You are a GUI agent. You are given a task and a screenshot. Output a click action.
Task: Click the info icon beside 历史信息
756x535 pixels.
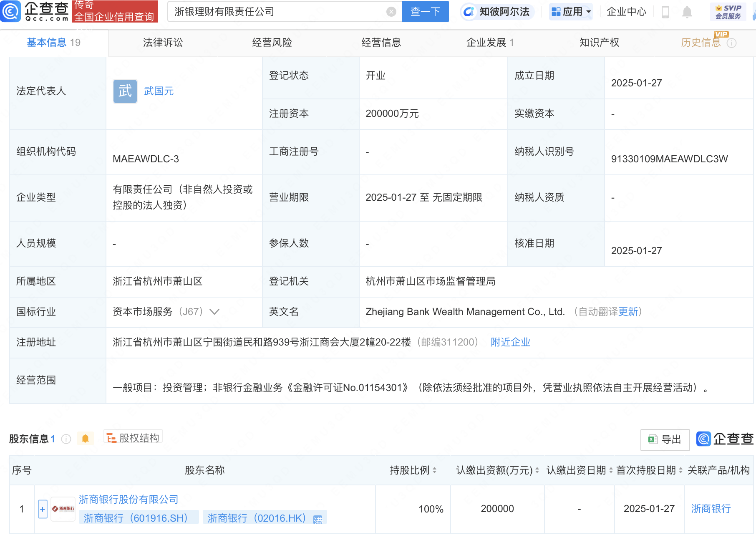731,43
